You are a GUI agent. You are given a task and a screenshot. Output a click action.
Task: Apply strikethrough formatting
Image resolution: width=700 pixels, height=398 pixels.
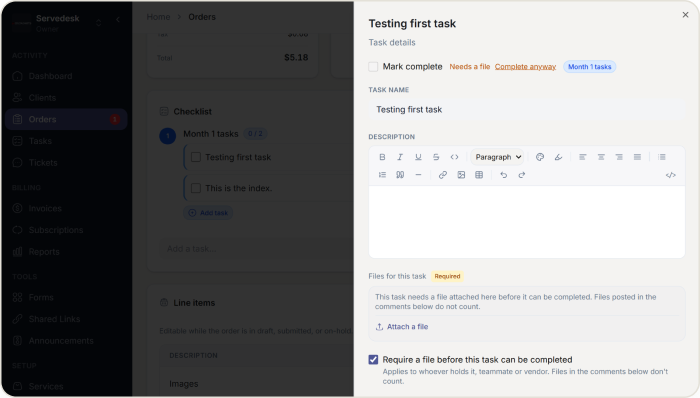pyautogui.click(x=436, y=157)
